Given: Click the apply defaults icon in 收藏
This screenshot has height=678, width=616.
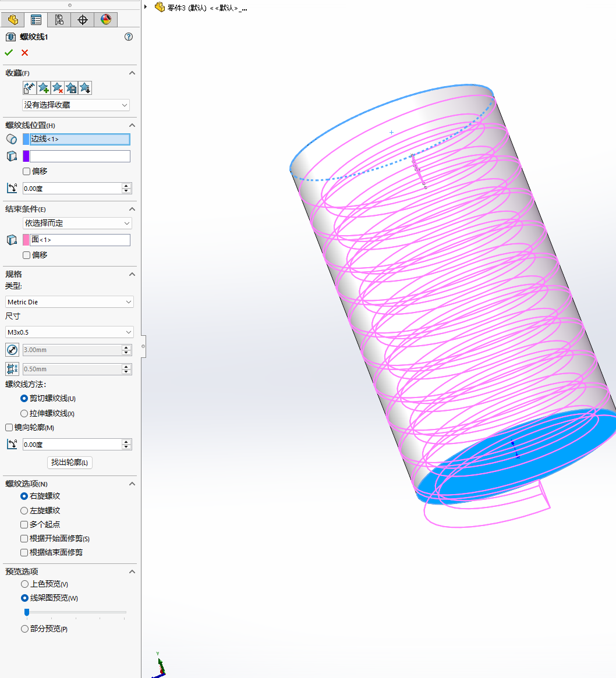Looking at the screenshot, I should tap(29, 88).
